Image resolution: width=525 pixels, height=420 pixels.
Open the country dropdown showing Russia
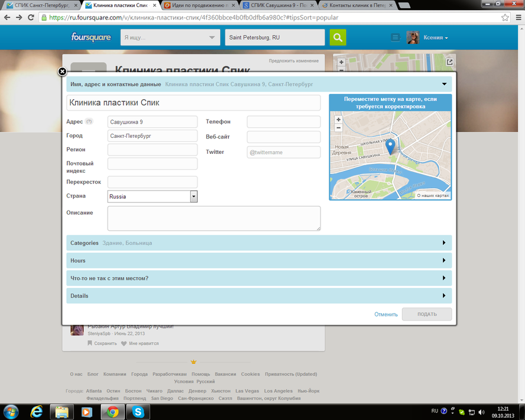(x=153, y=196)
